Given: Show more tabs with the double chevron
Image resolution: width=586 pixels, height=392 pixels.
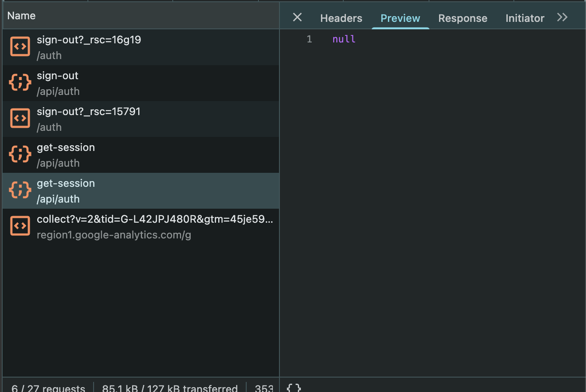Looking at the screenshot, I should tap(562, 17).
